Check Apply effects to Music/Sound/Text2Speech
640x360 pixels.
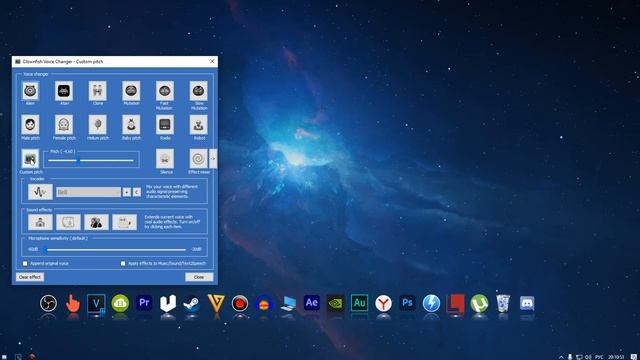(123, 264)
